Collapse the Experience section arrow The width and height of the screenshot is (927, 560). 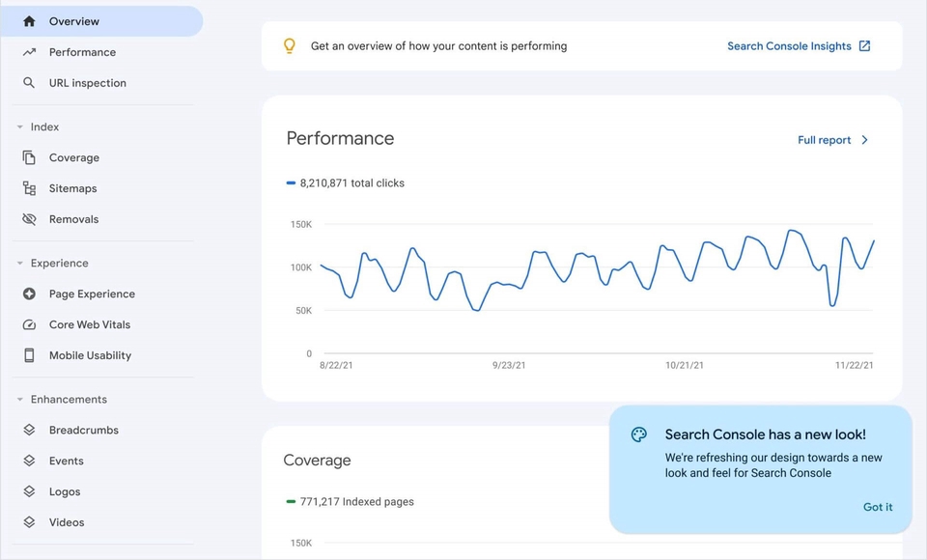[20, 264]
